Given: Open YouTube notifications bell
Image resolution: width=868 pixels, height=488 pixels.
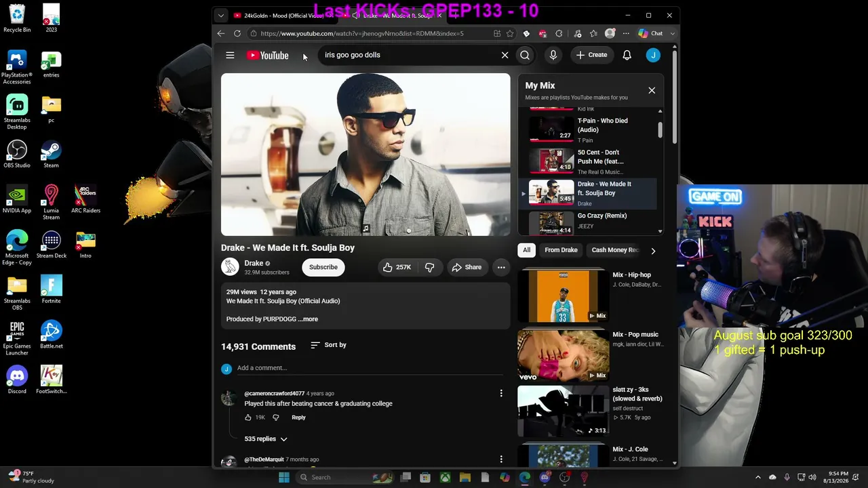Looking at the screenshot, I should click(x=627, y=55).
